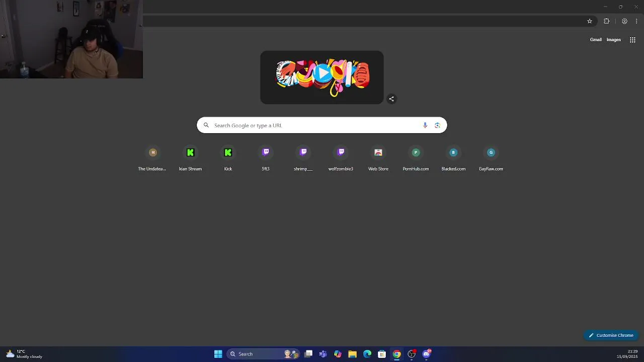Open Task View on the taskbar
Viewport: 644px width, 362px height.
coord(308,354)
